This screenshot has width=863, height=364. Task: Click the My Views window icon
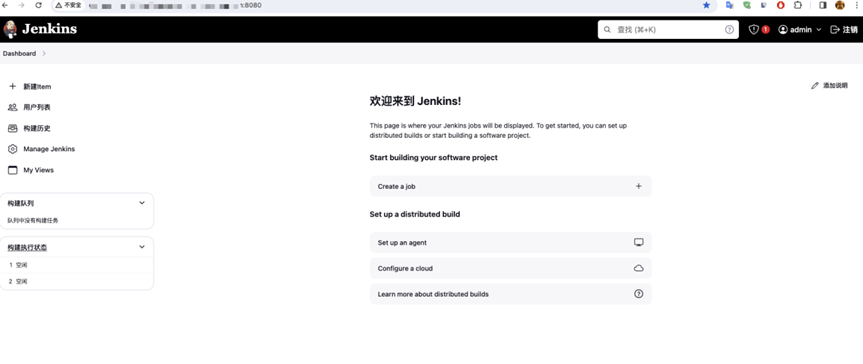[13, 170]
